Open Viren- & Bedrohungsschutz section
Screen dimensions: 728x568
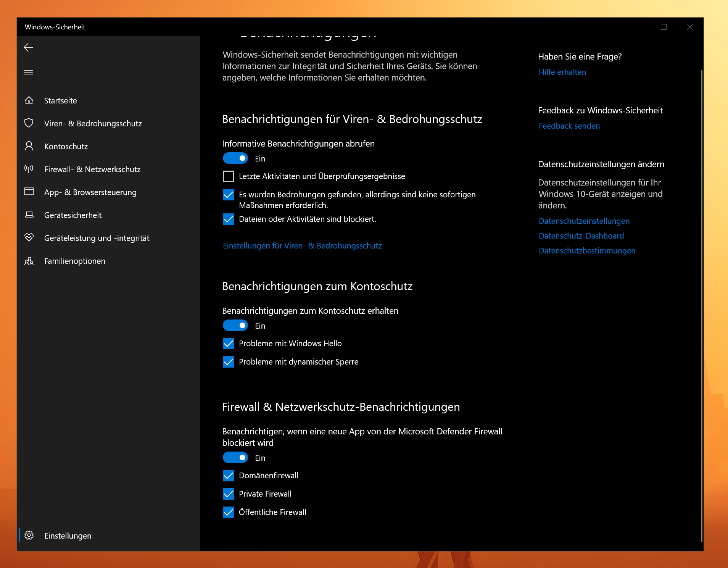click(108, 123)
